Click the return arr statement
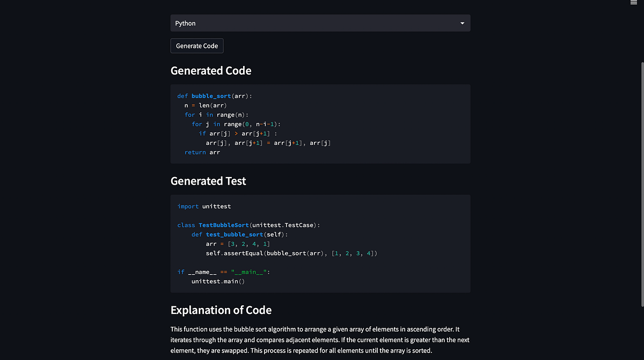The height and width of the screenshot is (360, 644). tap(202, 152)
